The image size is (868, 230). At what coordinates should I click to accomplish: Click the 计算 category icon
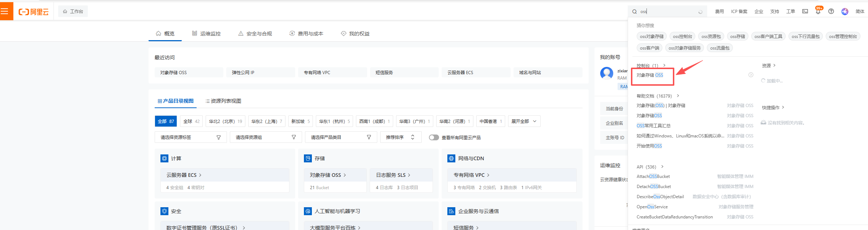click(x=164, y=158)
